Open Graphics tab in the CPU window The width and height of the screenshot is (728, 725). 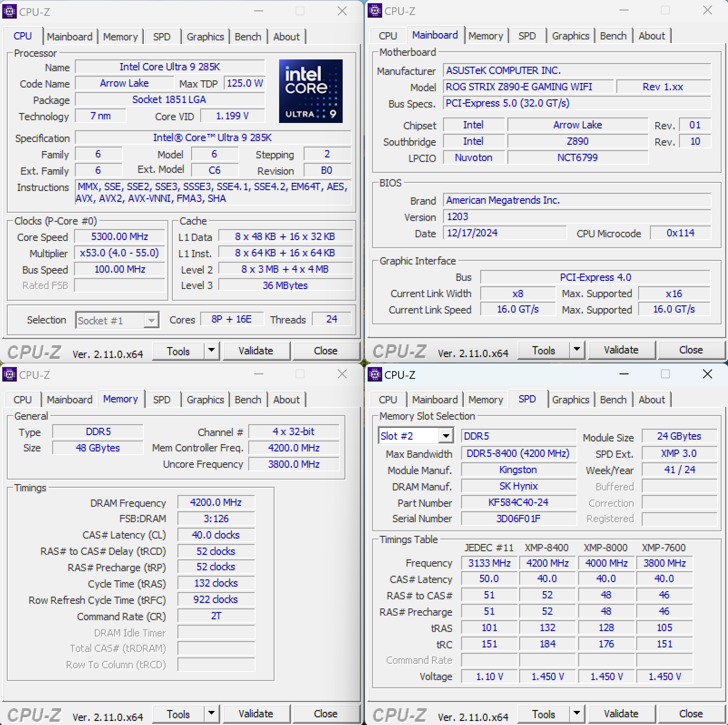coord(205,37)
